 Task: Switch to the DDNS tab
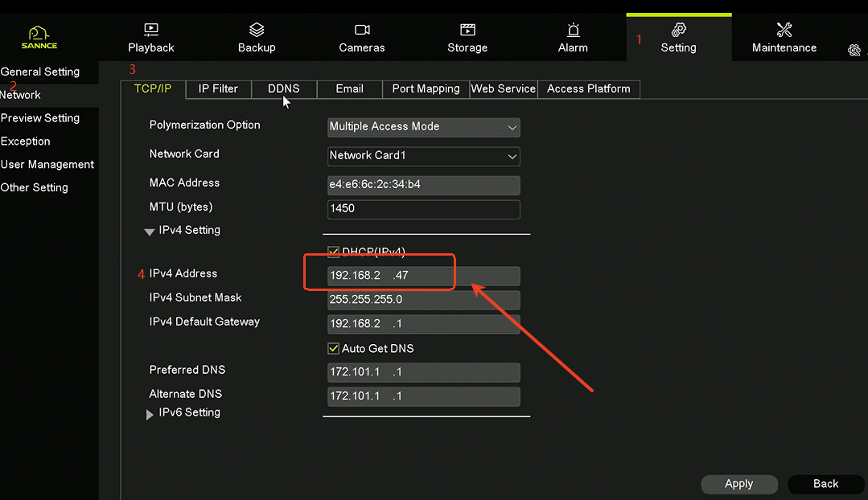click(284, 89)
